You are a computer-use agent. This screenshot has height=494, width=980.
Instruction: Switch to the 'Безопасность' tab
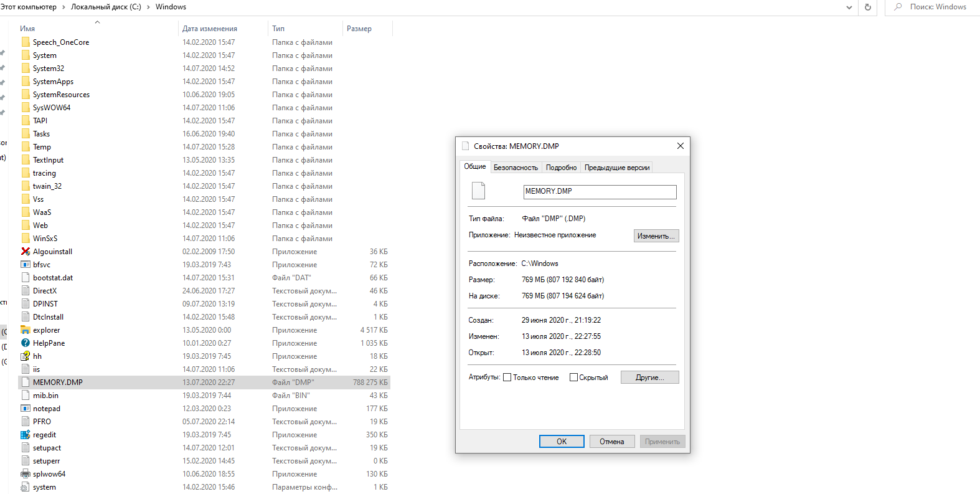(x=516, y=168)
